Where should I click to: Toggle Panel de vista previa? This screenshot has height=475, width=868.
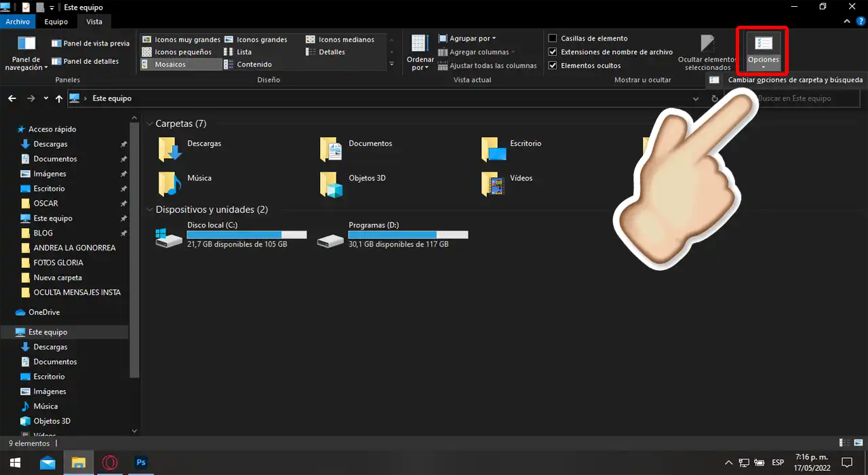pos(90,43)
